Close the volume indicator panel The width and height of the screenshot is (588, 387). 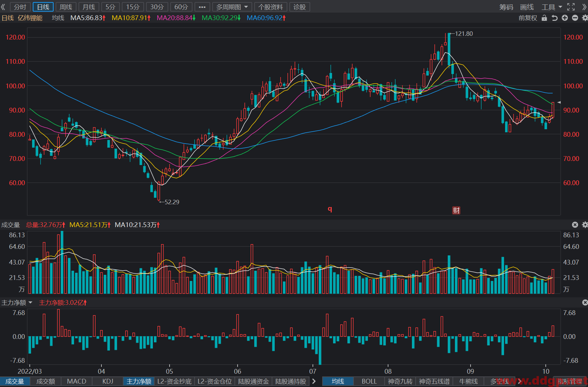click(575, 225)
